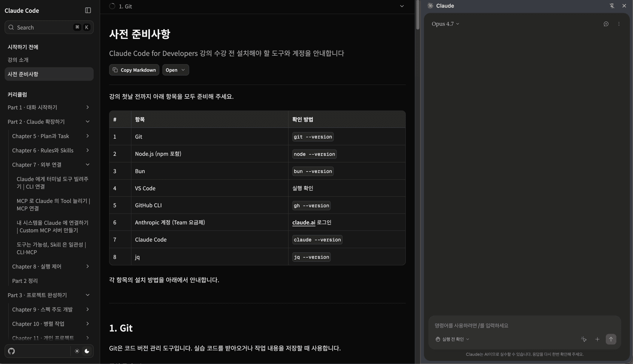Open the 실행 전 확인 permission dropdown
The image size is (633, 364).
(x=452, y=339)
